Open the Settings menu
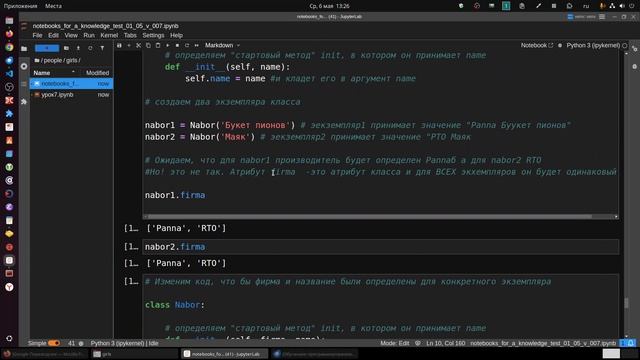The width and height of the screenshot is (640, 360). point(153,36)
